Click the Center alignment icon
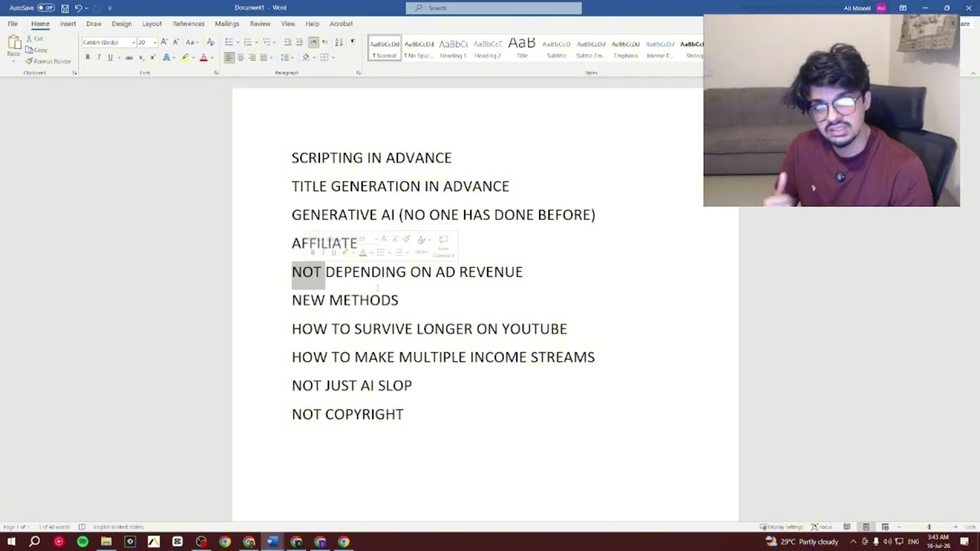Viewport: 980px width, 551px height. tap(240, 57)
